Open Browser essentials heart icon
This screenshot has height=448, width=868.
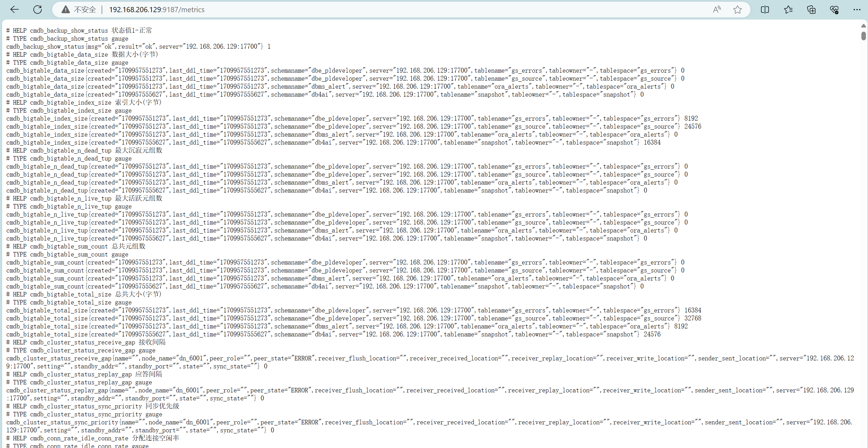834,9
